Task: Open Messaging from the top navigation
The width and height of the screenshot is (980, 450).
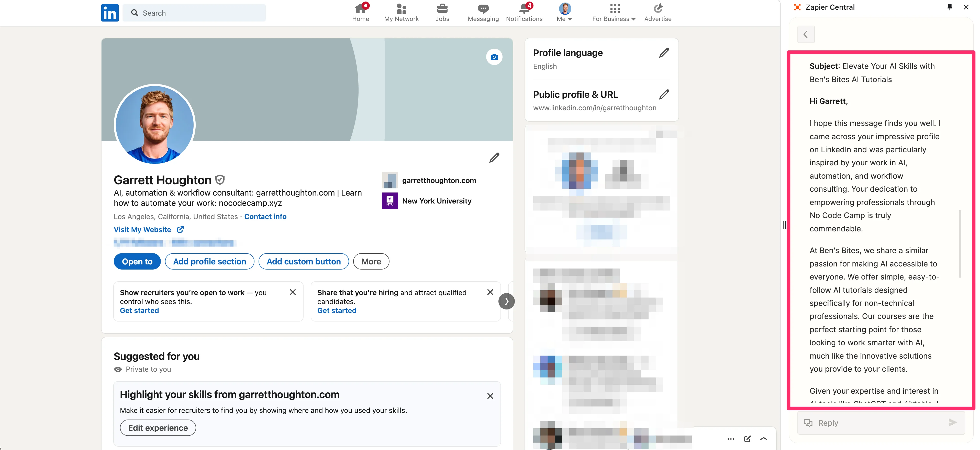Action: click(x=483, y=13)
